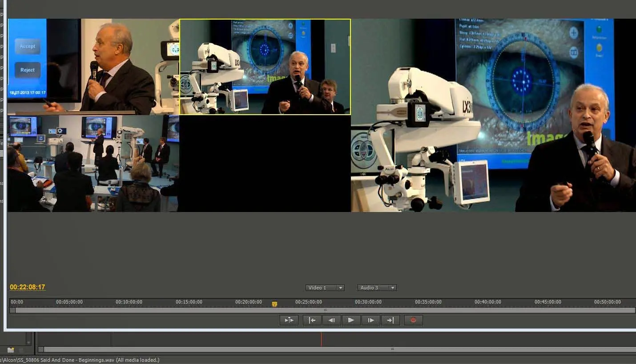Screen dimensions: 636x364
Task: Select the empty black camera slot
Action: [x=265, y=164]
